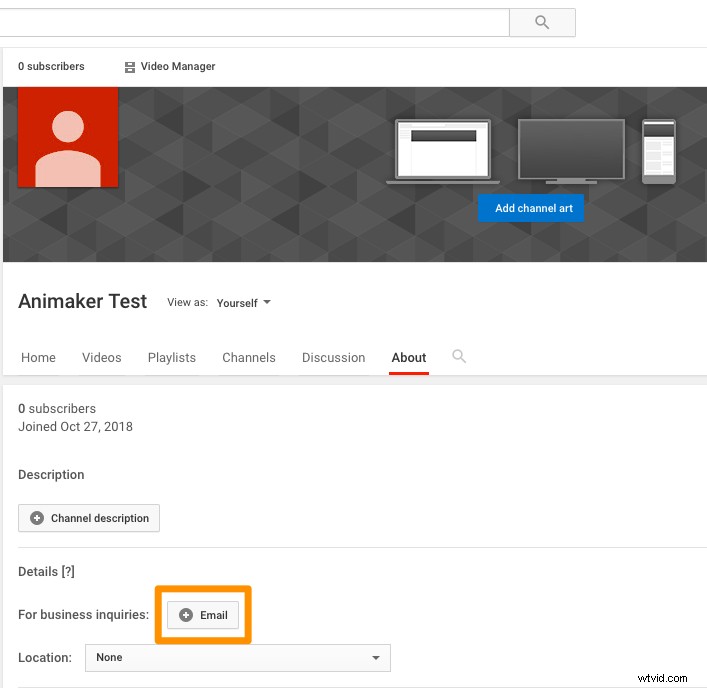Open the Video Manager link
Image resolution: width=707 pixels, height=688 pixels.
pyautogui.click(x=170, y=66)
